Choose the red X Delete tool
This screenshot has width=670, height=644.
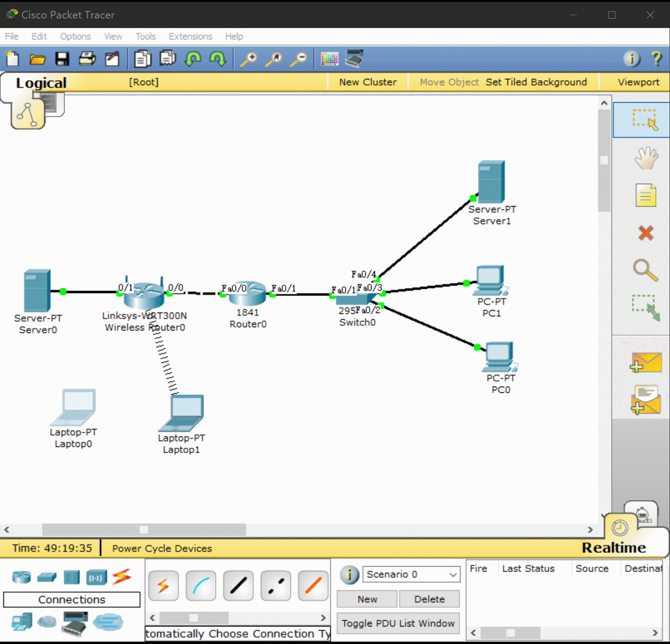[646, 233]
